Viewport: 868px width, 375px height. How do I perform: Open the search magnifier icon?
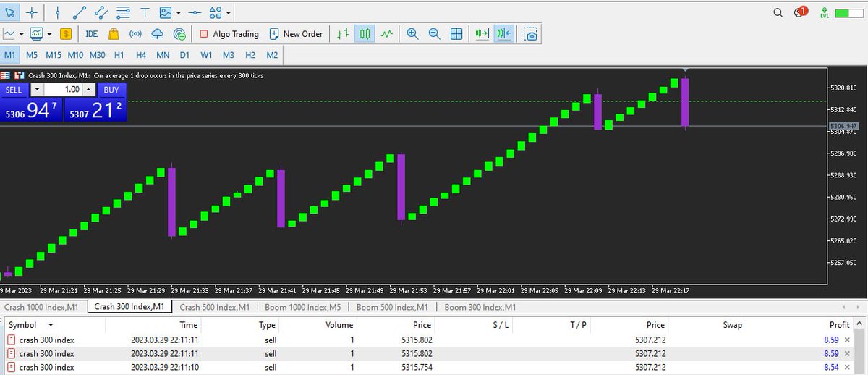pos(778,12)
